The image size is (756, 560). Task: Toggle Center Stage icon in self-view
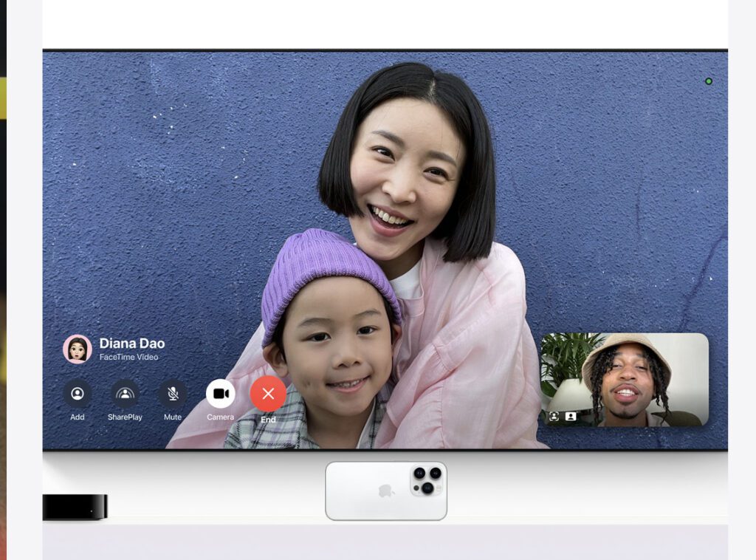[554, 417]
